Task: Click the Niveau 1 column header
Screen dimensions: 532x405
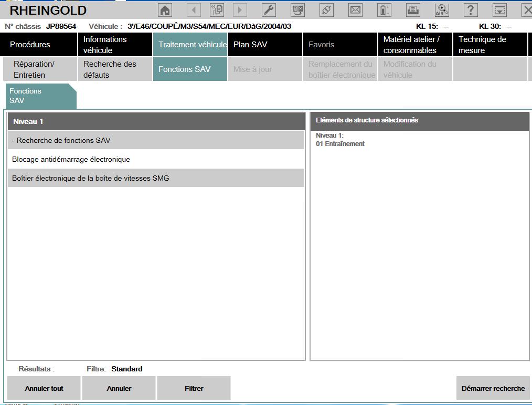Action: [156, 121]
